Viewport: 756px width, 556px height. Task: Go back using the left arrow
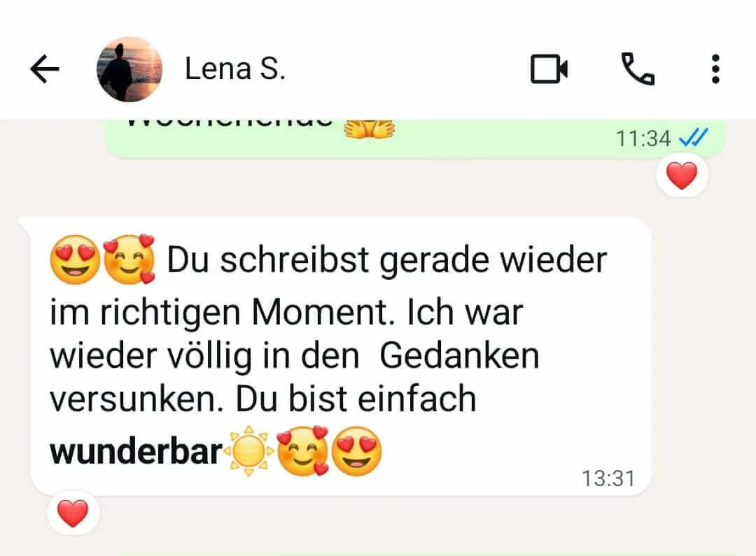tap(45, 69)
